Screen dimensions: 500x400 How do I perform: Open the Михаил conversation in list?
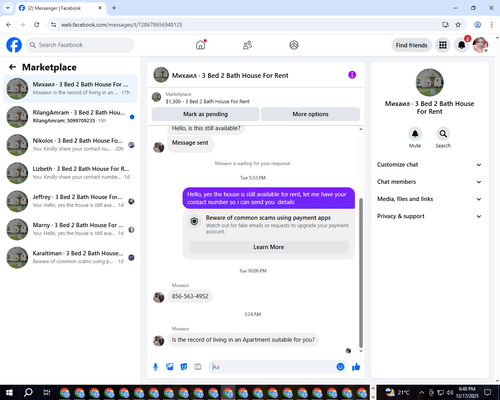pyautogui.click(x=70, y=89)
